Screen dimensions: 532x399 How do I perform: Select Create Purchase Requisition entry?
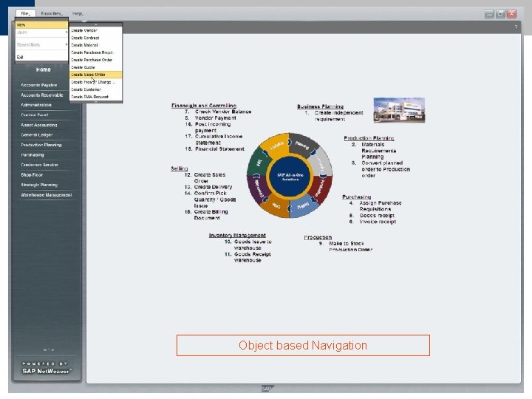click(95, 52)
